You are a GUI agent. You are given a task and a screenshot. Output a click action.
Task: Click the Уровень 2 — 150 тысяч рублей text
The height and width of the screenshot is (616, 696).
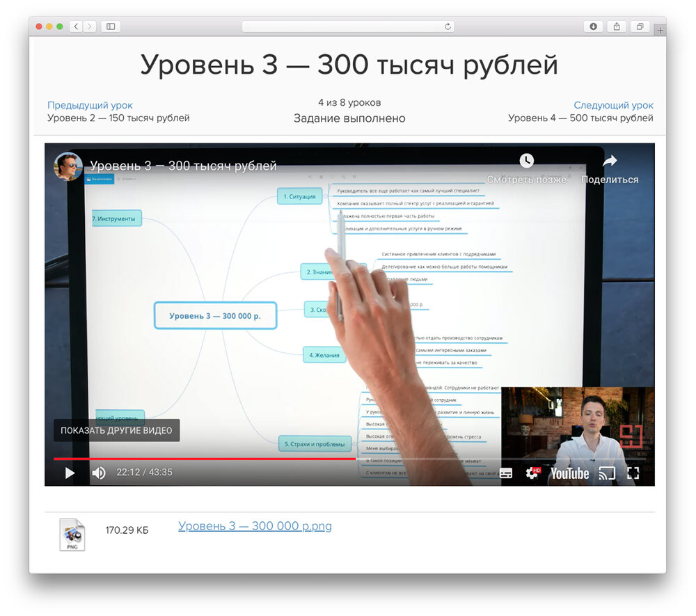118,118
